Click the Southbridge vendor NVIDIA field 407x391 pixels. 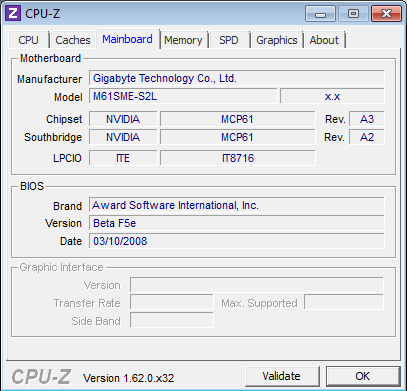click(123, 137)
